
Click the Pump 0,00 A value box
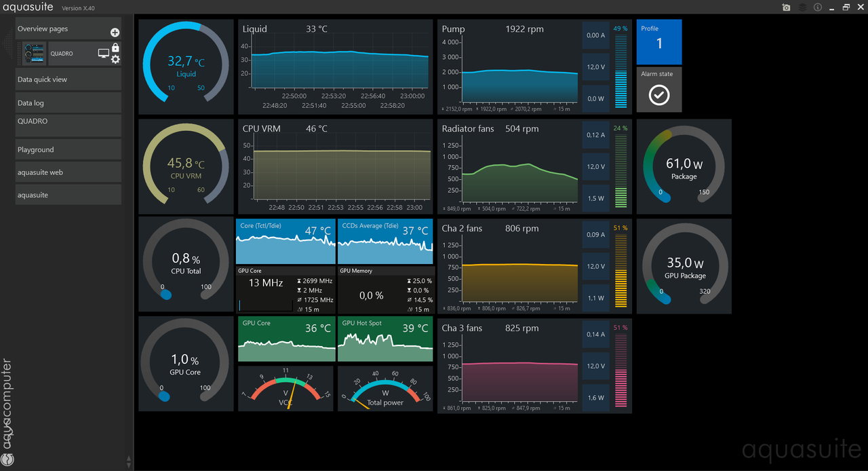coord(596,35)
